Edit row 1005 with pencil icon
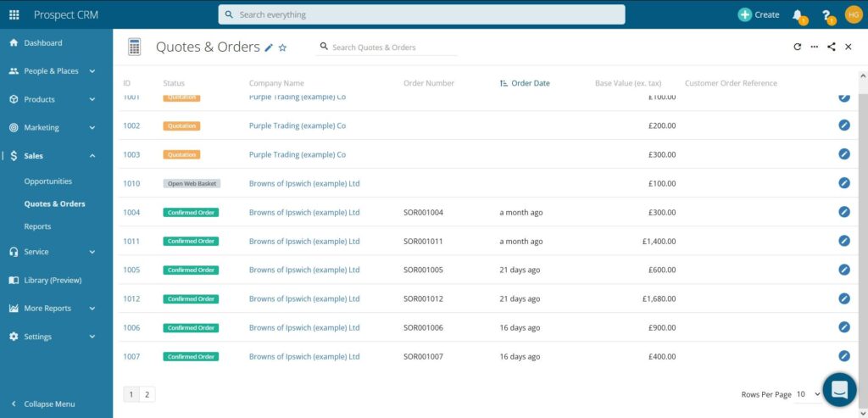Viewport: 868px width, 418px height. (x=843, y=270)
